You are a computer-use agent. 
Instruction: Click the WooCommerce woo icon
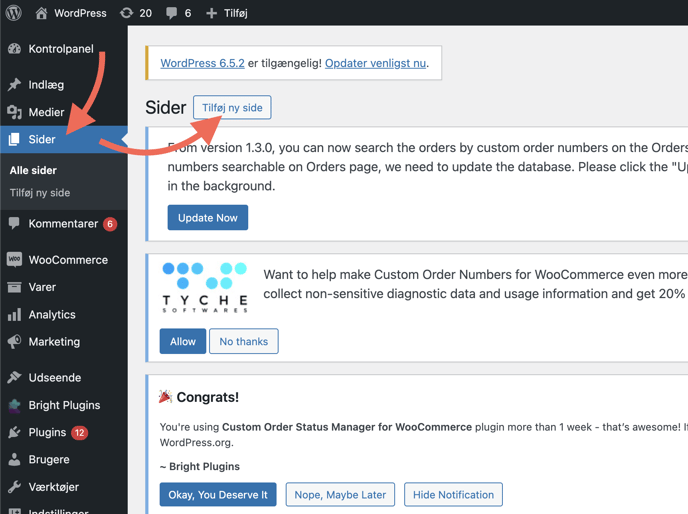(x=14, y=259)
